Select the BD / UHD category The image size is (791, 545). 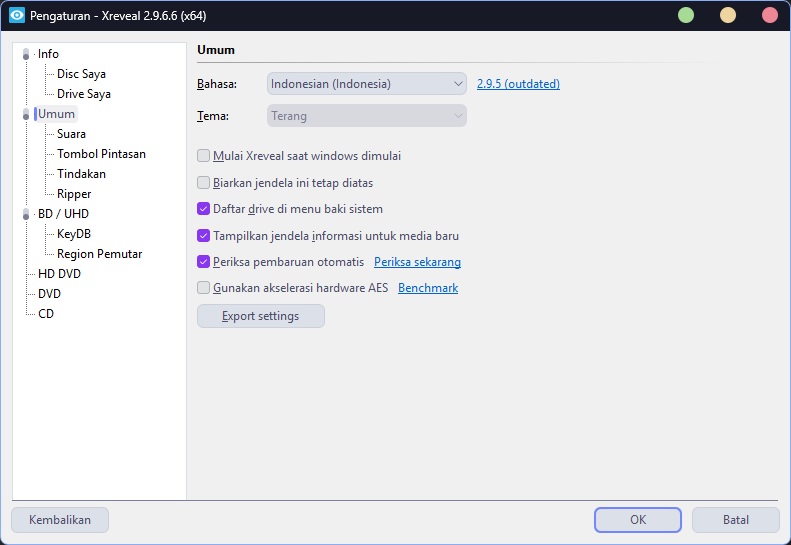pos(63,214)
